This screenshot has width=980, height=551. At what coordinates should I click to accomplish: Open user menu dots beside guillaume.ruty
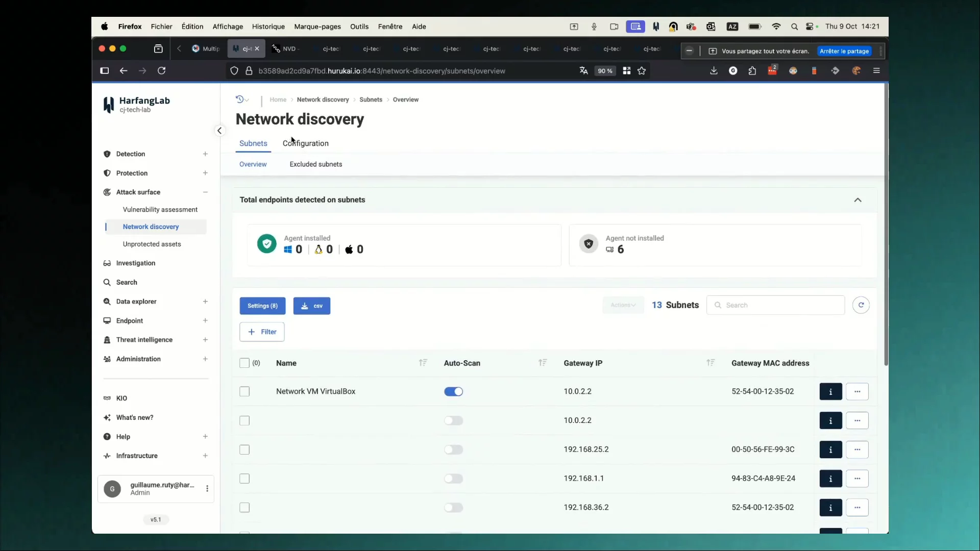pyautogui.click(x=207, y=489)
